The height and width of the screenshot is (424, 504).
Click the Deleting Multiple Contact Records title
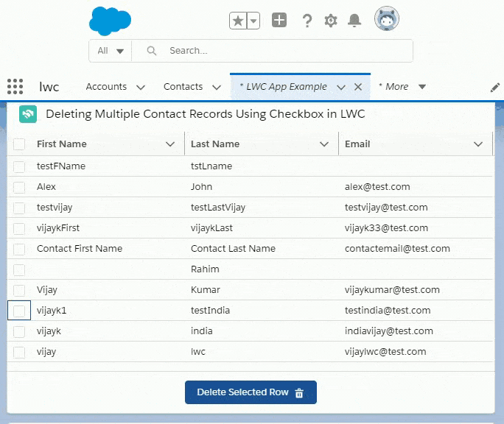tap(206, 113)
